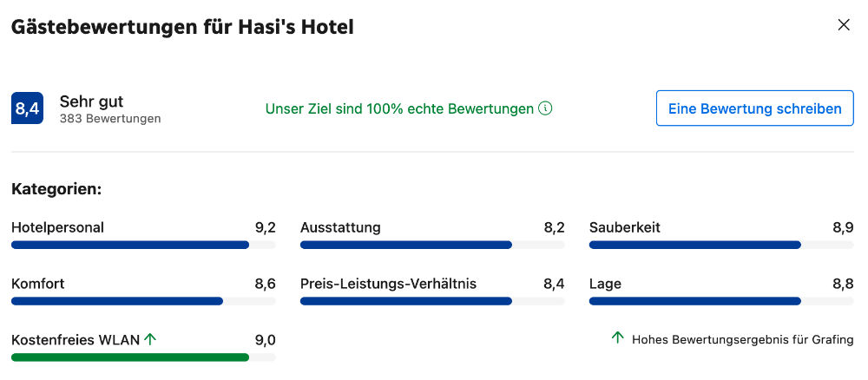Close the guest reviews dialog
The image size is (868, 380).
tap(843, 25)
